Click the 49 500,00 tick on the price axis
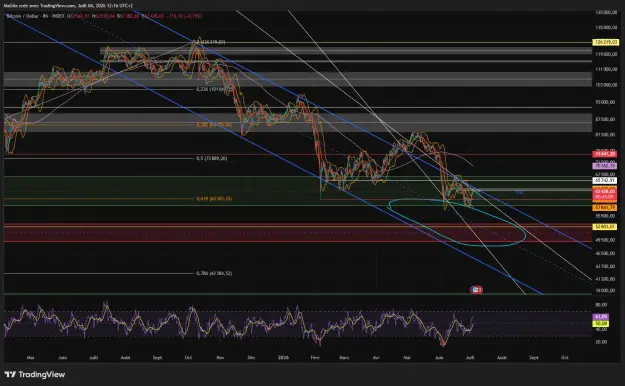 coord(606,240)
